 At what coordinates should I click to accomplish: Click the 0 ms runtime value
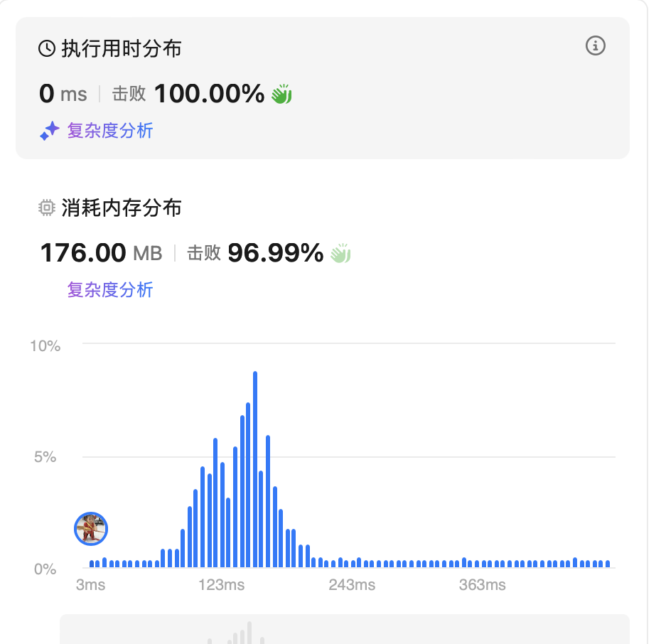click(x=63, y=94)
